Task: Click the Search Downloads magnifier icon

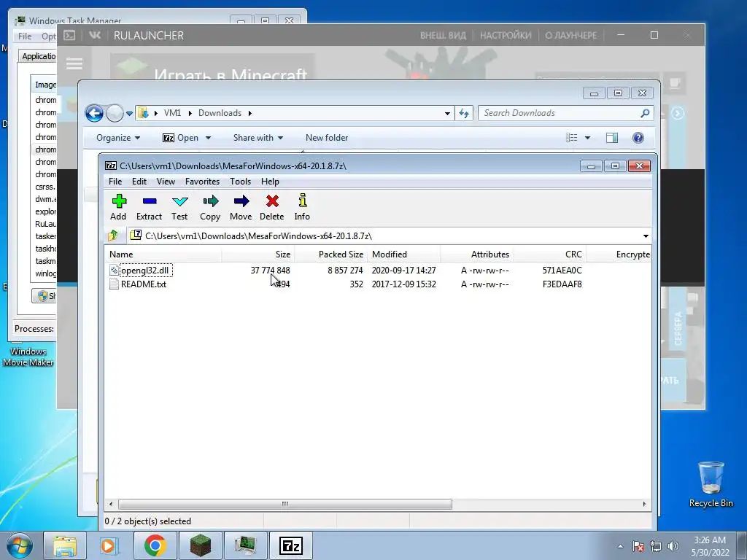Action: point(645,113)
